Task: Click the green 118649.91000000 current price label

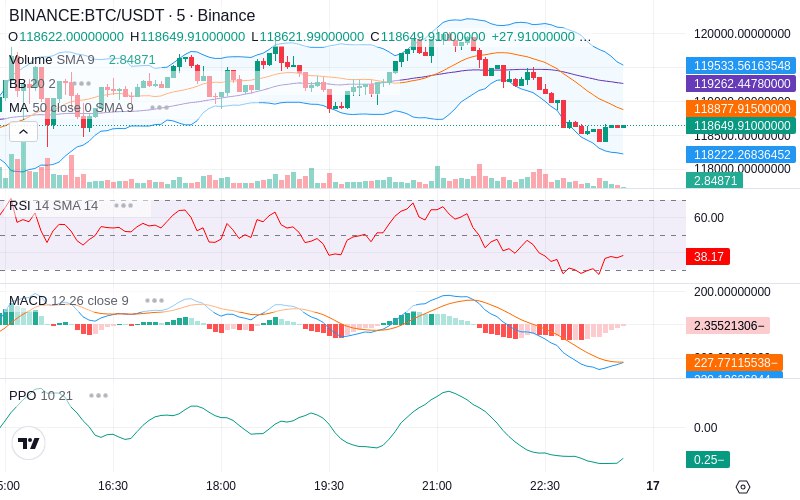Action: 741,126
